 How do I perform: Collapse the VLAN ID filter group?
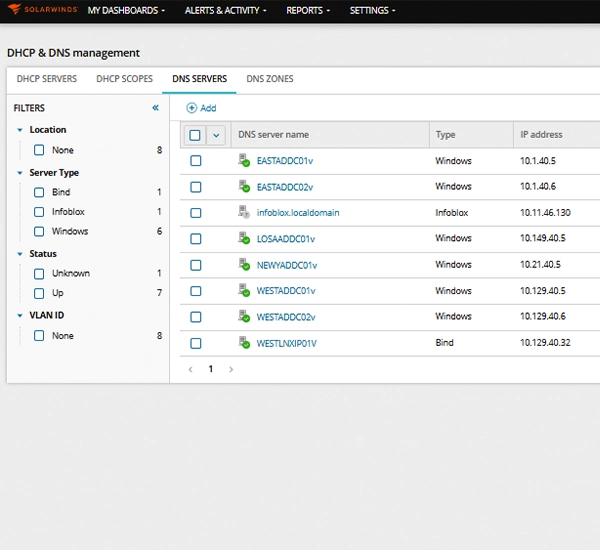[x=20, y=315]
